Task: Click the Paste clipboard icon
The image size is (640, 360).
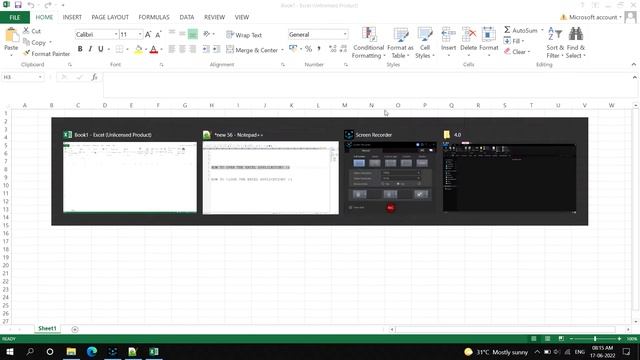Action: 11,35
